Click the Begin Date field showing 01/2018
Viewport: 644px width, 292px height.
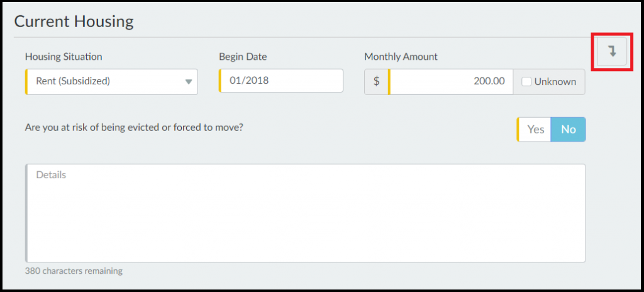tap(281, 81)
